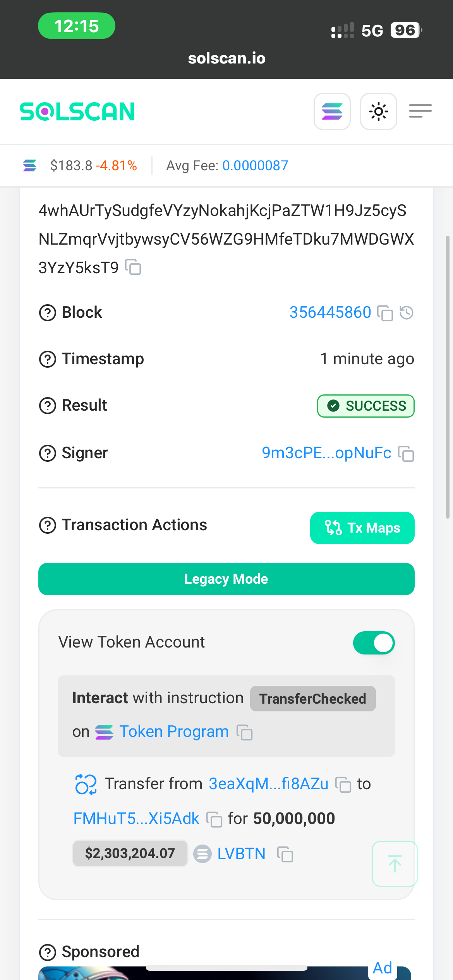The image size is (453, 980).
Task: Switch theme with the sun icon
Action: pyautogui.click(x=379, y=111)
